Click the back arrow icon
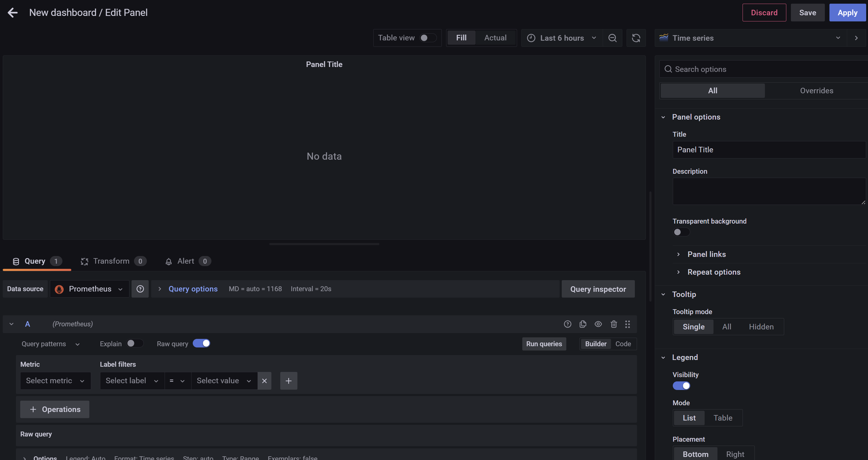868x460 pixels. click(13, 13)
